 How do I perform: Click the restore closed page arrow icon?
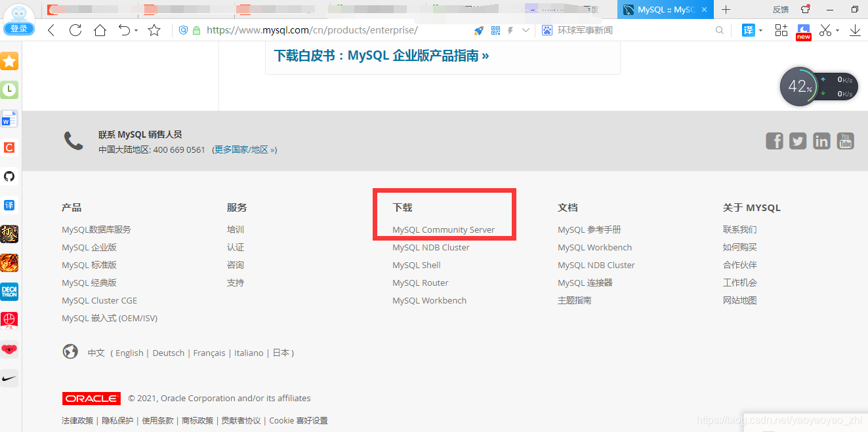(x=124, y=30)
